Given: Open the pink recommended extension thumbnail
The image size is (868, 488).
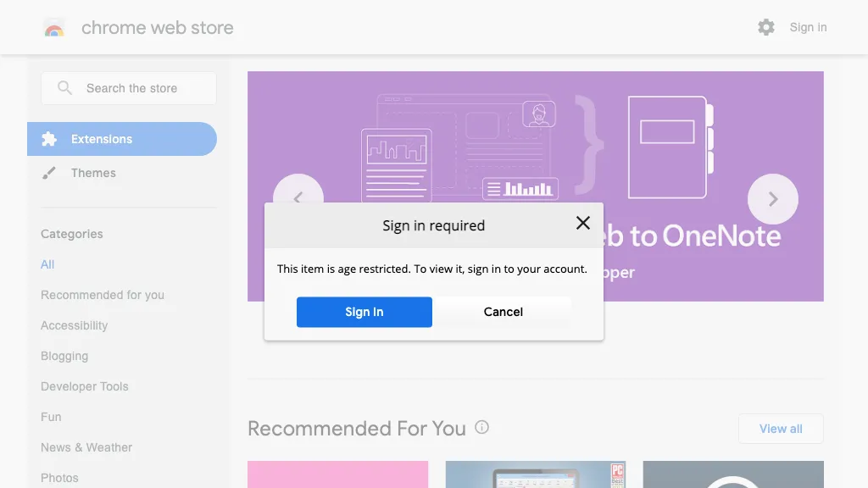Looking at the screenshot, I should click(337, 474).
